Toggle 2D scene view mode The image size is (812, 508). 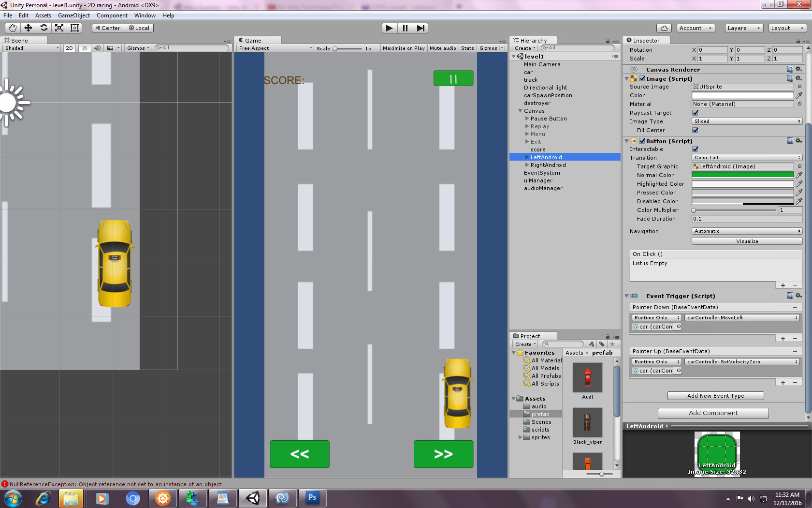pos(69,48)
